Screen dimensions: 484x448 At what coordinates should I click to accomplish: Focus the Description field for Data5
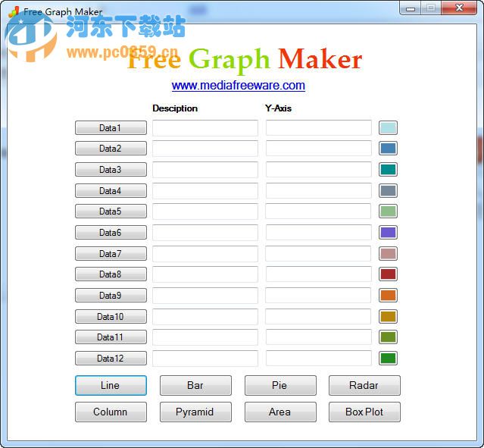[205, 211]
